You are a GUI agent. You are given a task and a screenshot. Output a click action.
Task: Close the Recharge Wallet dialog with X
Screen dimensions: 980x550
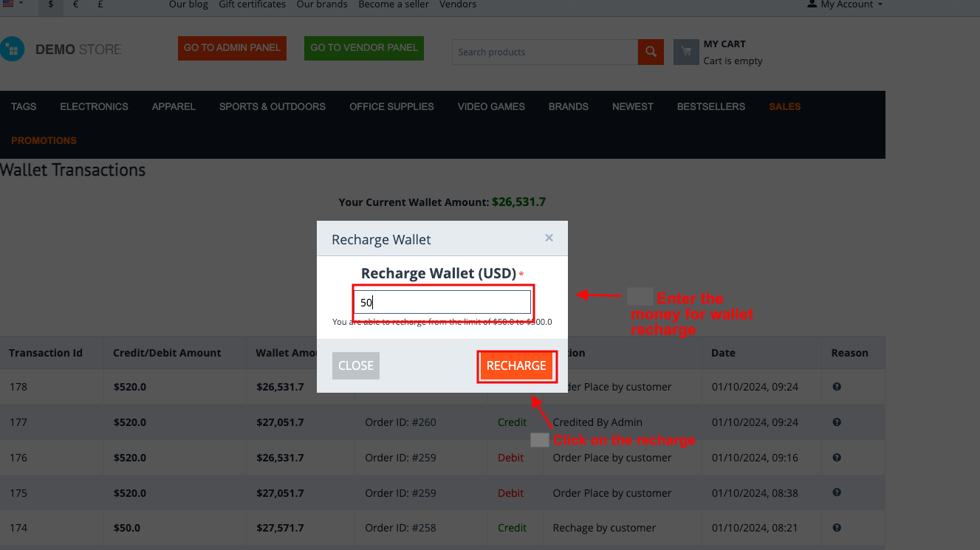(549, 238)
